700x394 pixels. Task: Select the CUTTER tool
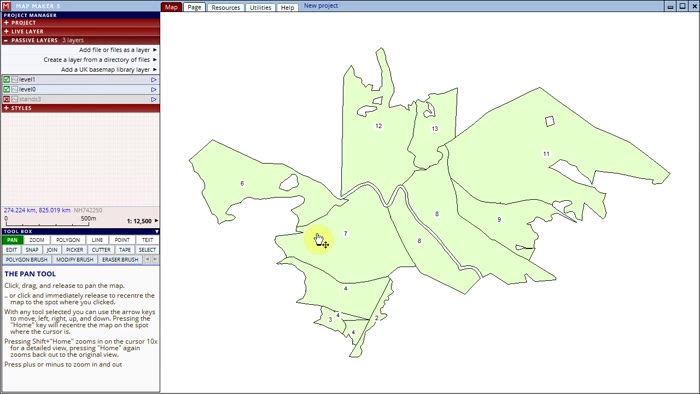tap(101, 250)
